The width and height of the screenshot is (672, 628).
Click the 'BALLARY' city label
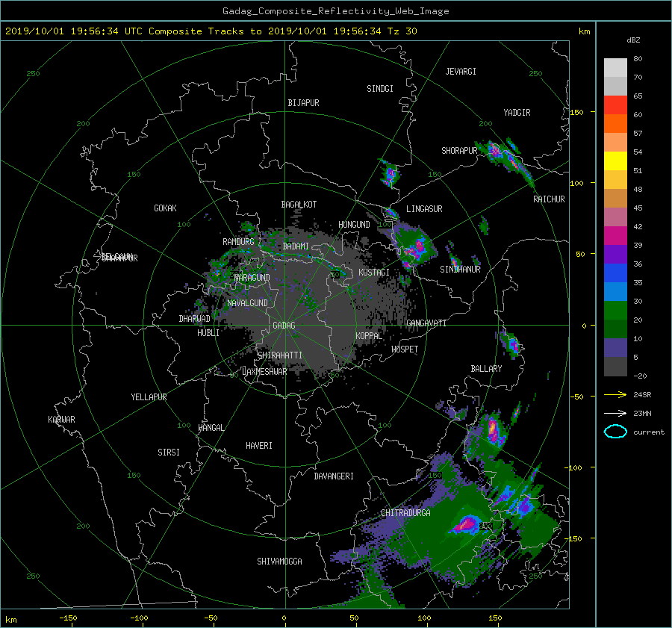pyautogui.click(x=486, y=369)
